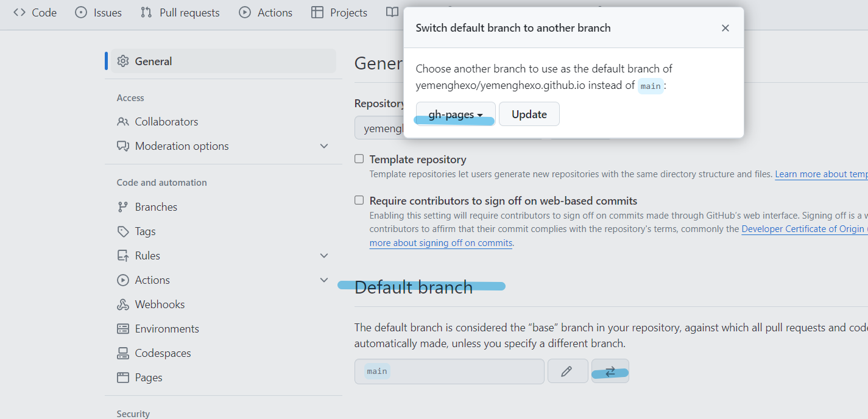Check Require contributors to sign off
The image size is (868, 419).
[359, 200]
